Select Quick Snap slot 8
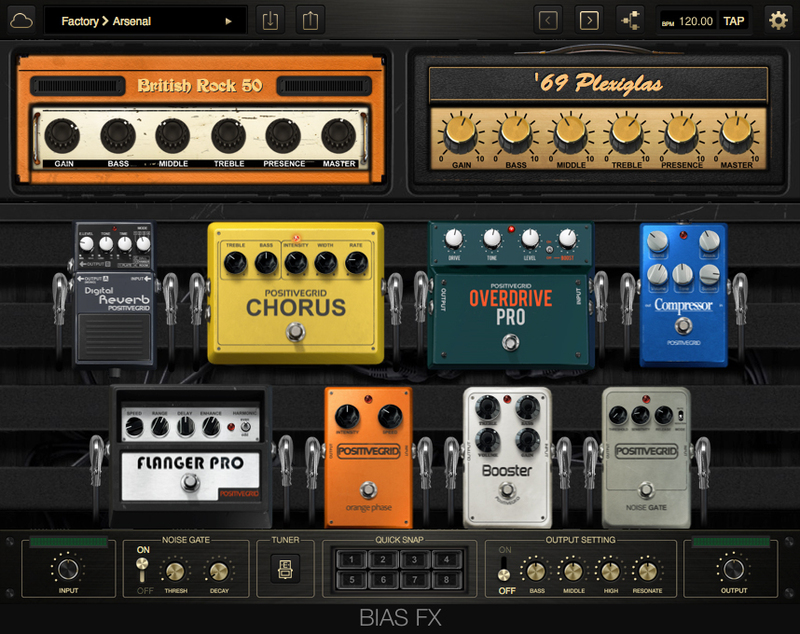The width and height of the screenshot is (800, 634). pos(446,579)
